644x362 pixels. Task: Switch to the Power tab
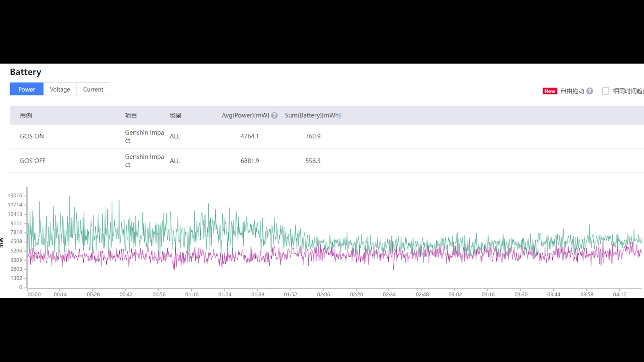pos(26,89)
